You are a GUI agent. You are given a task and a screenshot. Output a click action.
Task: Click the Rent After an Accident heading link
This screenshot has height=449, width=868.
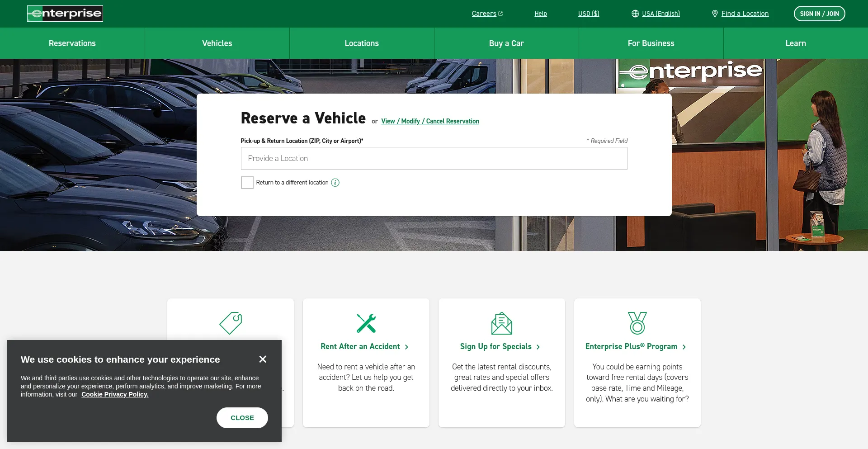coord(360,346)
